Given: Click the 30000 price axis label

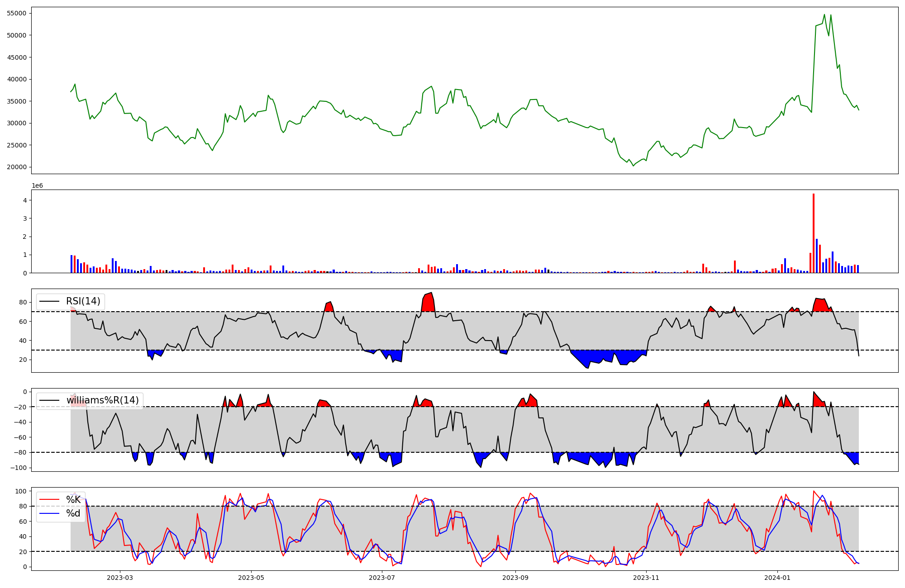Looking at the screenshot, I should (x=17, y=123).
